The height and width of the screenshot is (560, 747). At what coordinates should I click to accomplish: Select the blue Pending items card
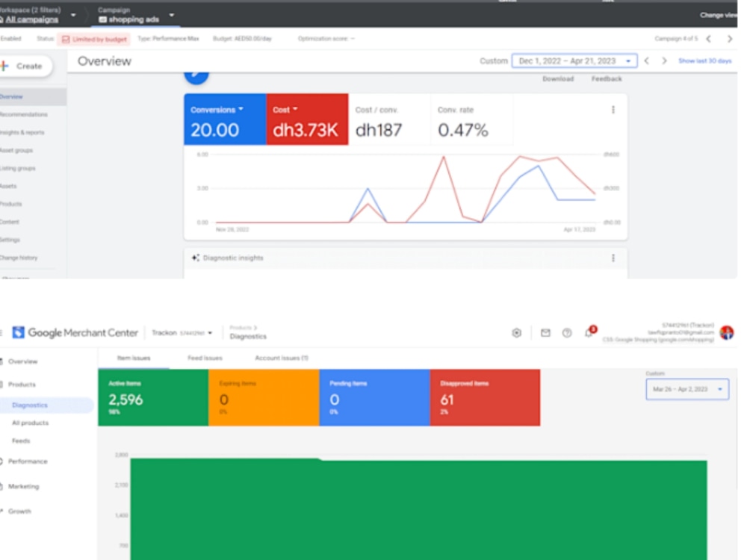tap(374, 398)
